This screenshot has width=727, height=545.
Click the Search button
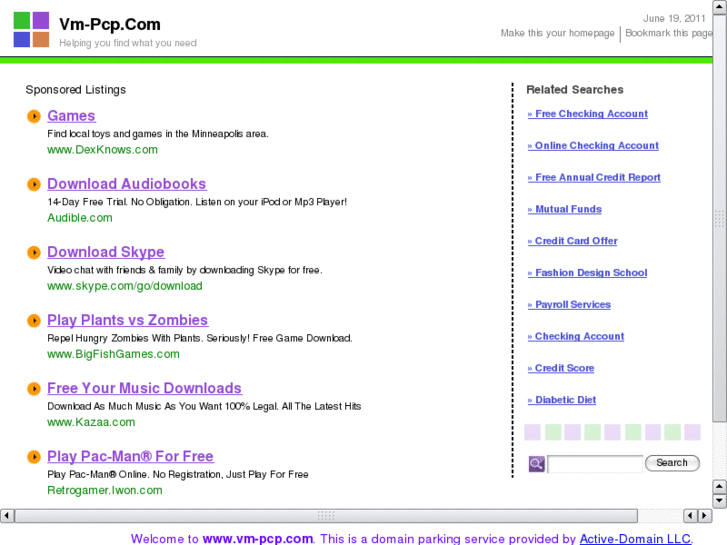click(x=672, y=463)
